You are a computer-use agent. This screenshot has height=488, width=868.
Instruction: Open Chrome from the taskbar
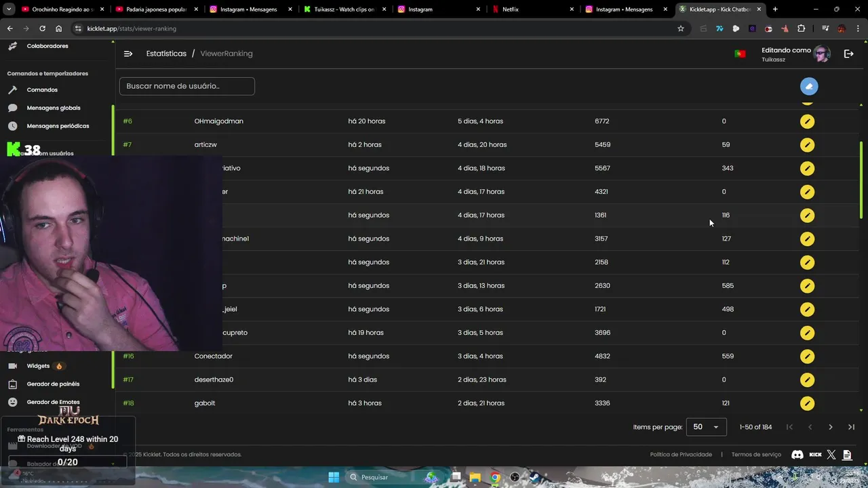(x=496, y=477)
